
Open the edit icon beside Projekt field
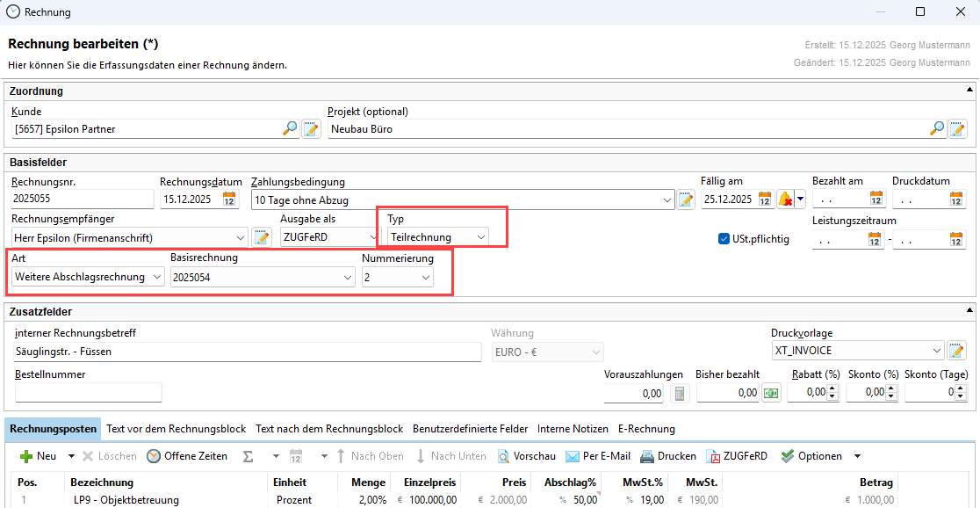tap(957, 129)
